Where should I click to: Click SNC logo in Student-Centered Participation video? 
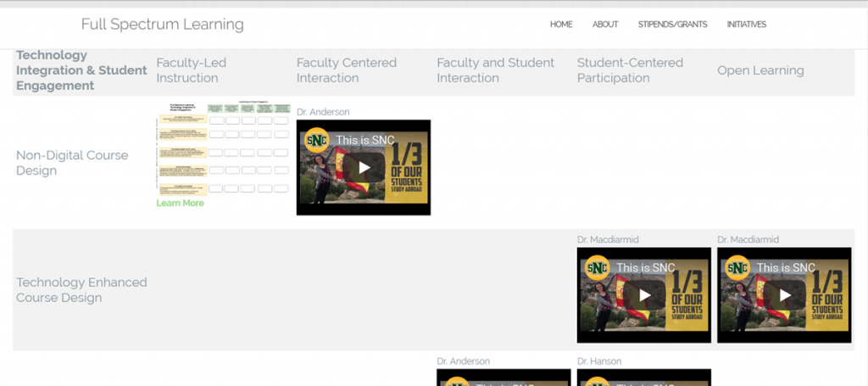point(598,268)
